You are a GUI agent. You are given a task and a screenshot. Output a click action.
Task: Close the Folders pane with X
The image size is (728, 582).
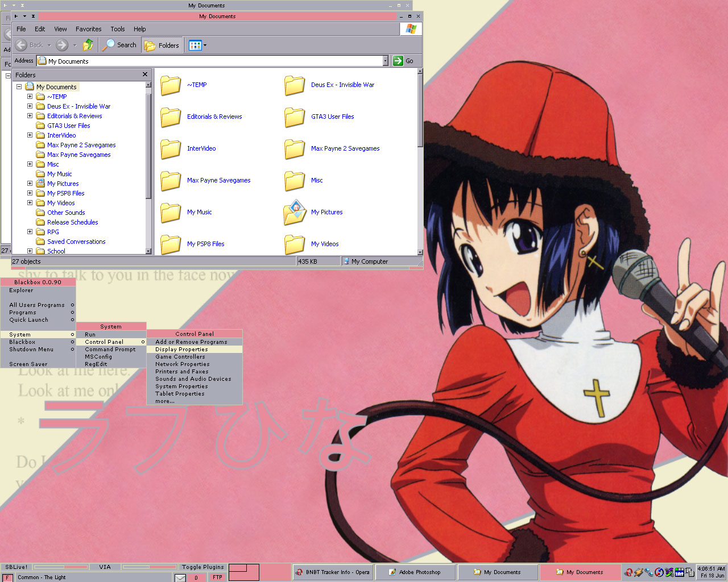145,74
